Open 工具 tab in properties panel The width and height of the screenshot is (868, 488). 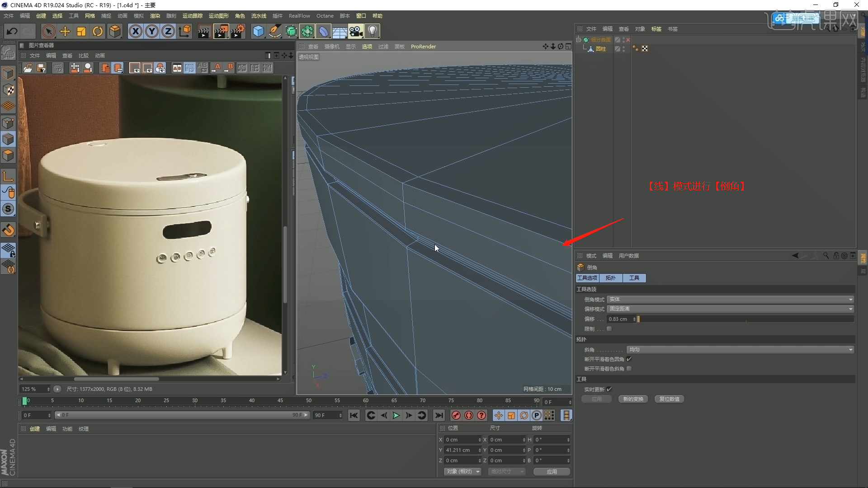pyautogui.click(x=634, y=277)
